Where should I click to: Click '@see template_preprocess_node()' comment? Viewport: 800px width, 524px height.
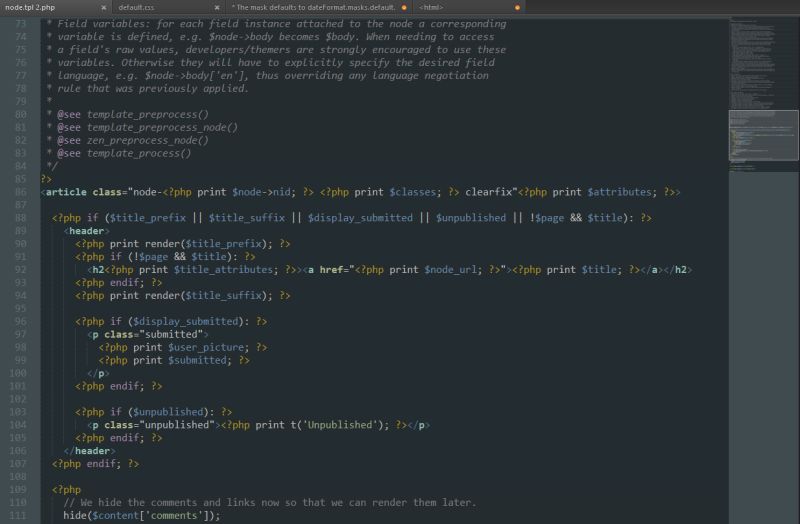point(147,127)
